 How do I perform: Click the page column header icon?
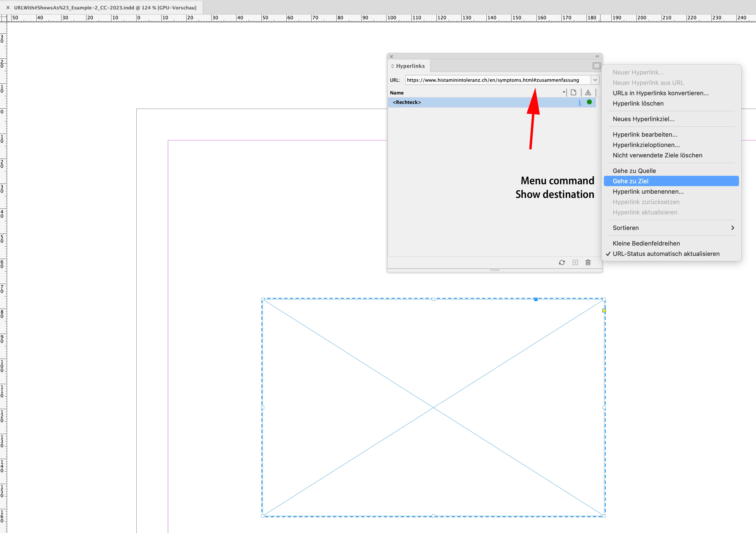pos(573,93)
